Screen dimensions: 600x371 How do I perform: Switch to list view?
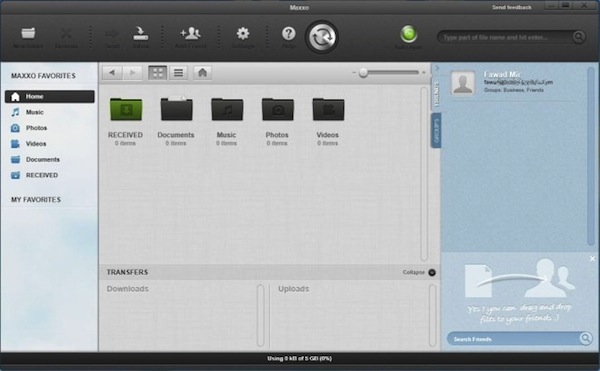pyautogui.click(x=178, y=72)
